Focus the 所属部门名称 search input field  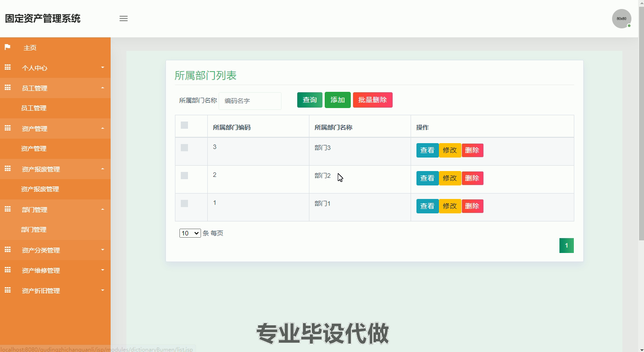250,101
